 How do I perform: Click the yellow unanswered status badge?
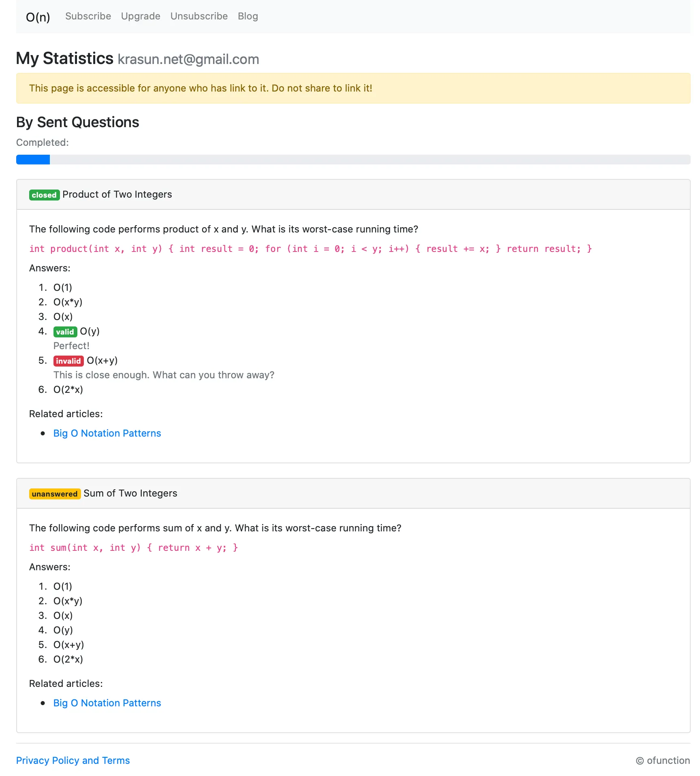[55, 494]
